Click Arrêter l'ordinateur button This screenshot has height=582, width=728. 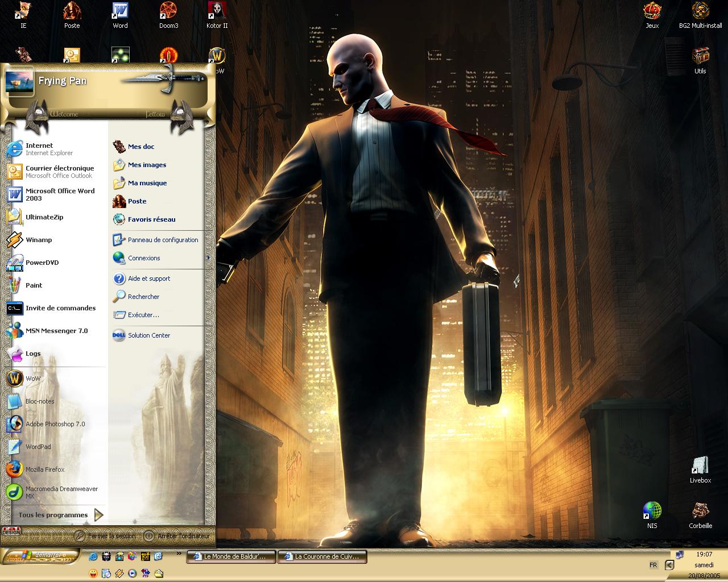pyautogui.click(x=177, y=535)
